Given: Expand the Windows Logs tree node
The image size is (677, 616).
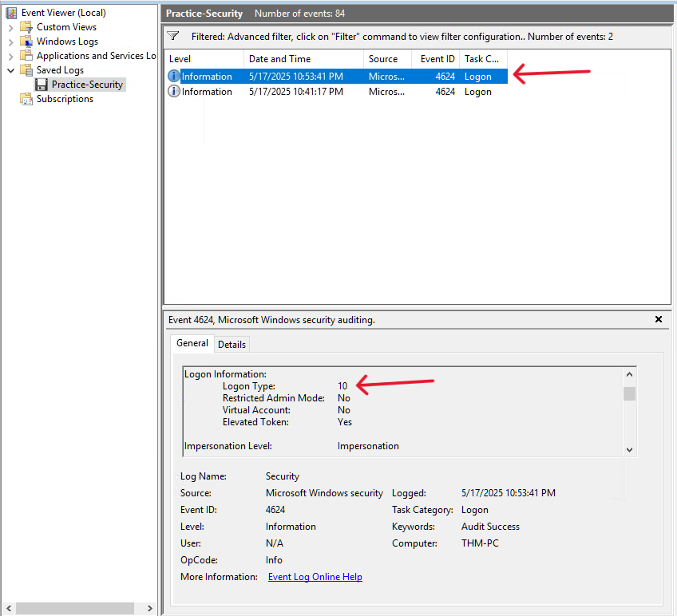Looking at the screenshot, I should [10, 41].
